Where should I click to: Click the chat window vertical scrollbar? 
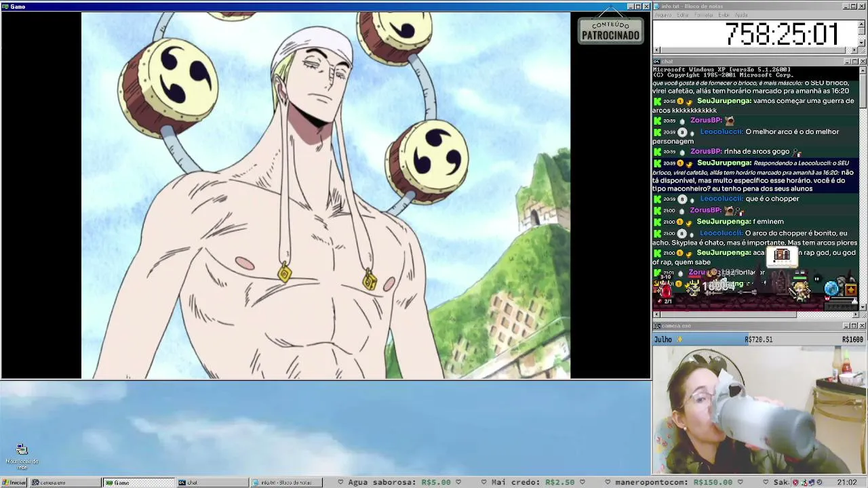click(x=863, y=188)
